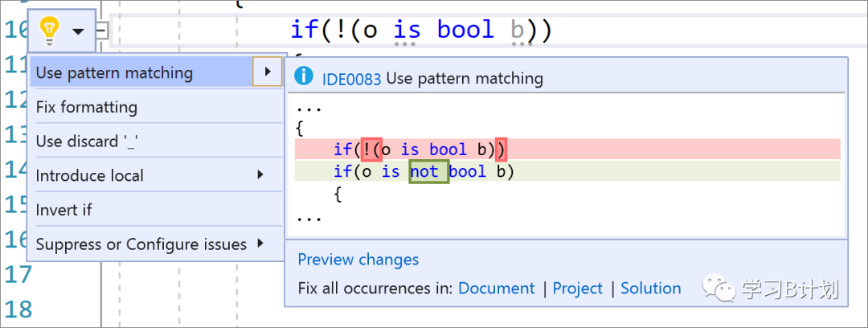This screenshot has width=868, height=328.
Task: Open the IDE0083 rule link
Action: click(351, 79)
